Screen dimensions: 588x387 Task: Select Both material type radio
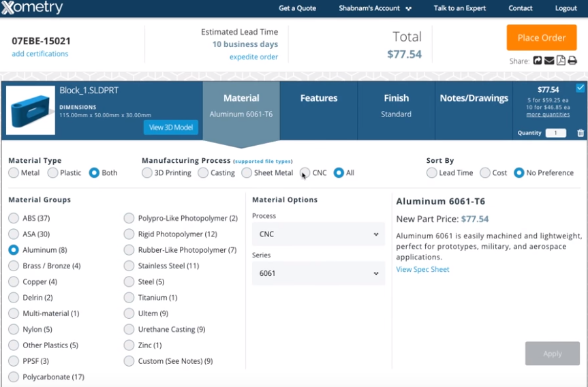click(94, 173)
